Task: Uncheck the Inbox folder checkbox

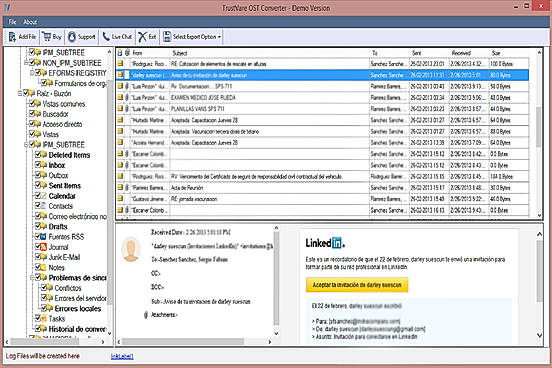Action: tap(38, 165)
